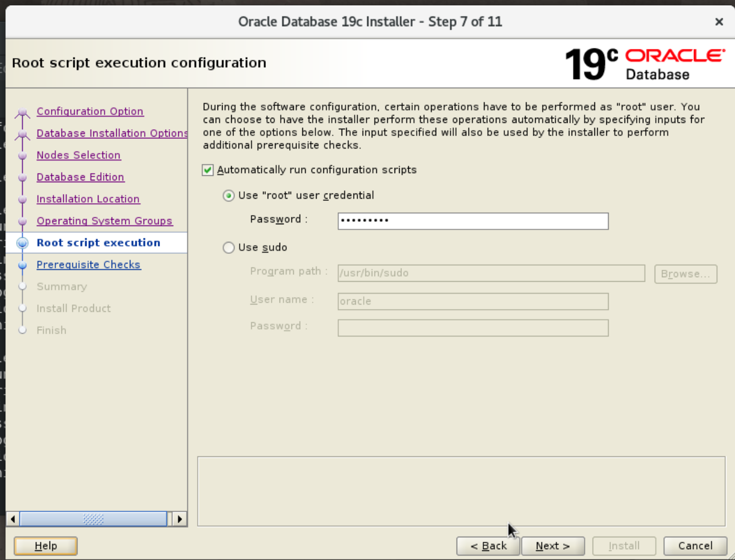Screen dimensions: 735x560
Task: Click the Database Edition step bullet icon
Action: pyautogui.click(x=23, y=178)
